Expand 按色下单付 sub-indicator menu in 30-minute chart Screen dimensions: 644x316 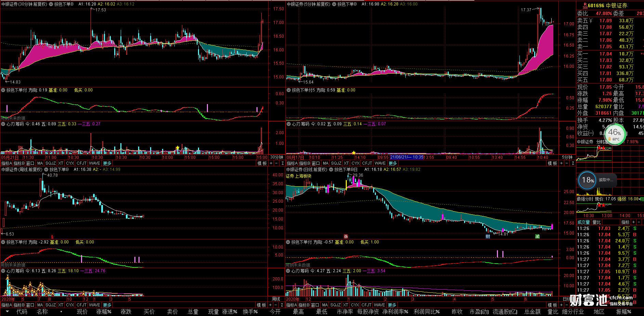pyautogui.click(x=3, y=90)
